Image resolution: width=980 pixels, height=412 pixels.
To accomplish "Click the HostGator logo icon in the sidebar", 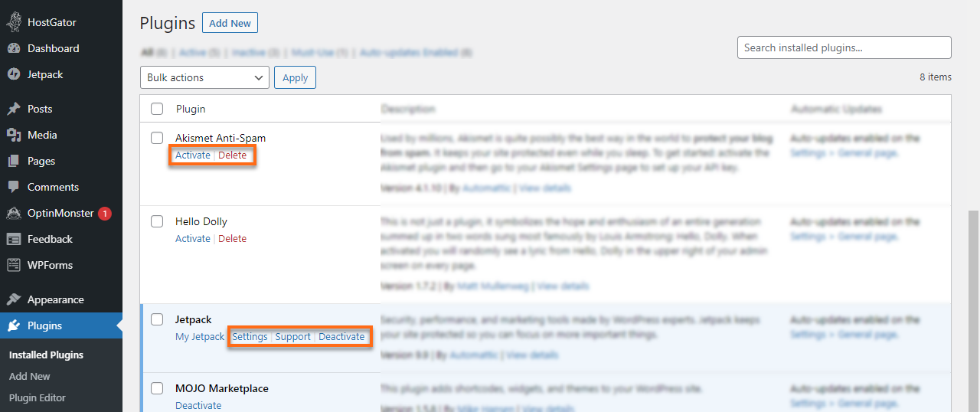I will point(14,22).
